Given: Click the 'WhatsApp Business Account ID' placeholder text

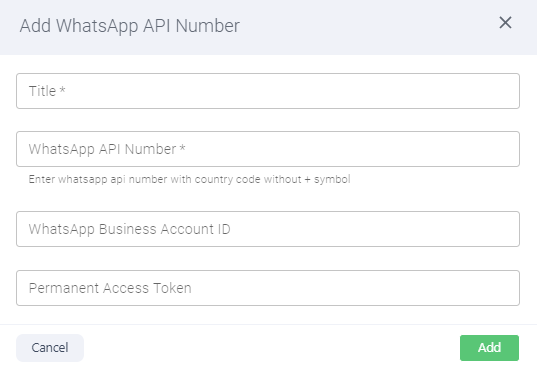Looking at the screenshot, I should coord(129,229).
